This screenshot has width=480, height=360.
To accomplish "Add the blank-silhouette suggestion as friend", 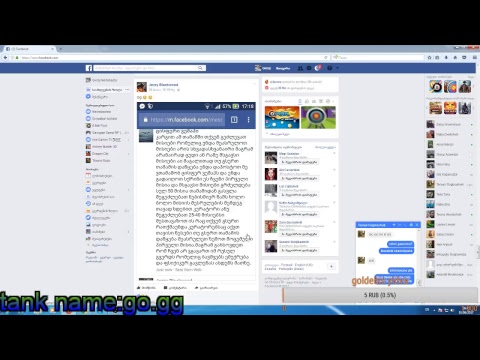I will [299, 214].
